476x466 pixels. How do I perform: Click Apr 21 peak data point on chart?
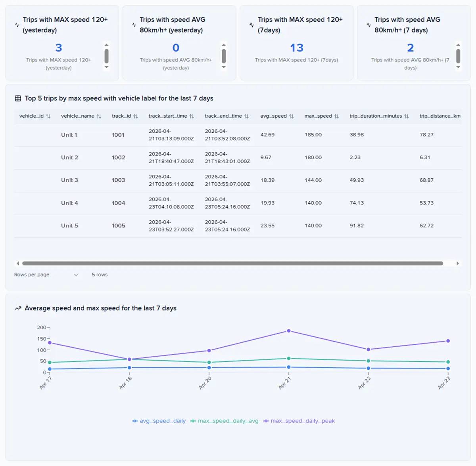point(289,331)
